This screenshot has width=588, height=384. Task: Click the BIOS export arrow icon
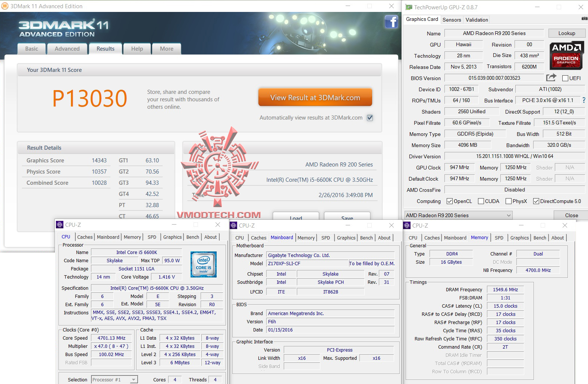[x=551, y=77]
